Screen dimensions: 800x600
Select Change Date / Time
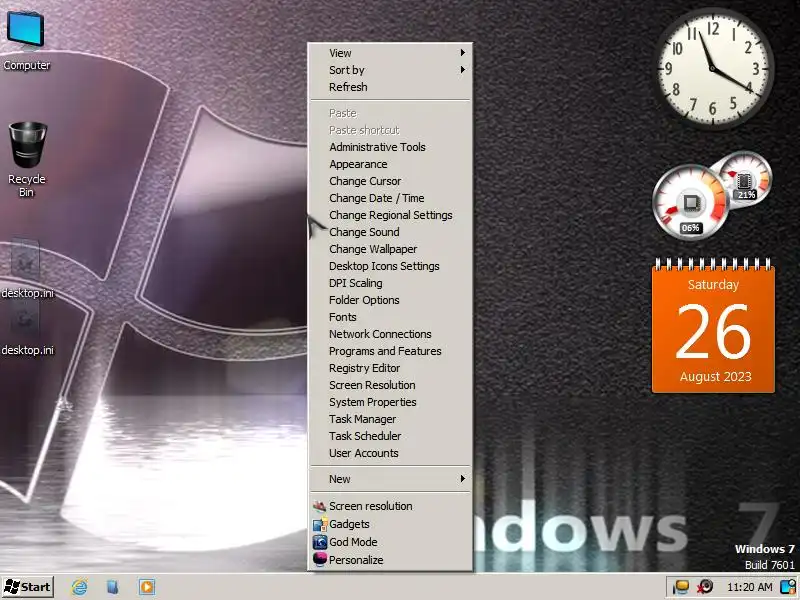pos(391,198)
